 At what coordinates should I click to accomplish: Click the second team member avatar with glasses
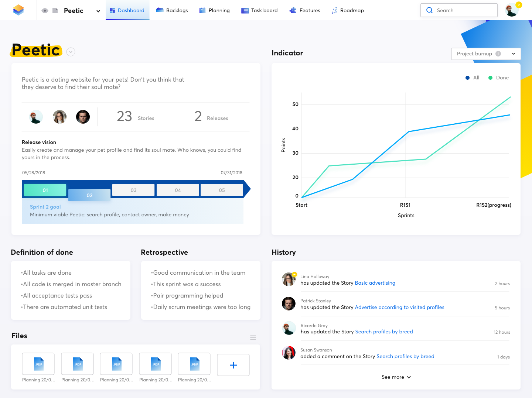[x=59, y=117]
